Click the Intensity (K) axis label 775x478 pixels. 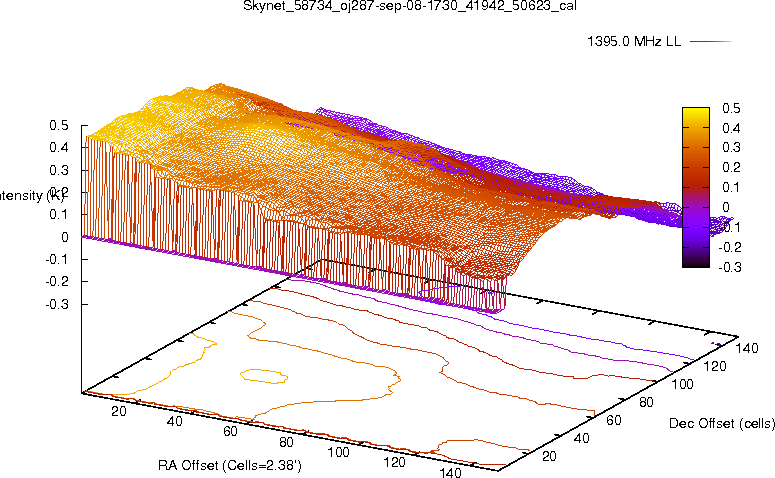(32, 196)
